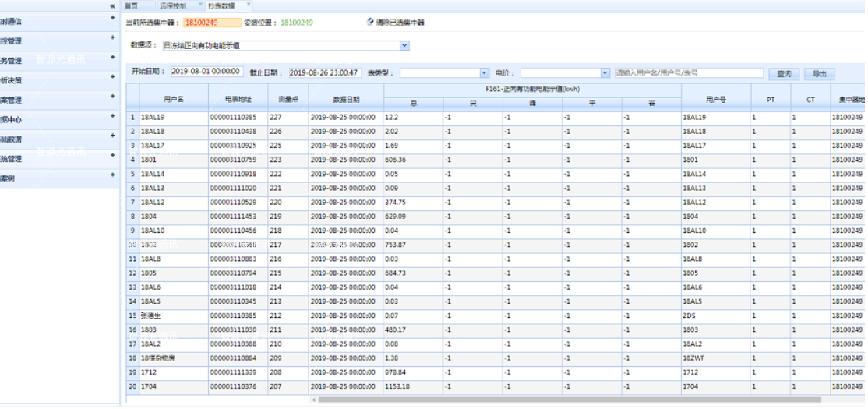Click the reading value 606.36

point(395,160)
